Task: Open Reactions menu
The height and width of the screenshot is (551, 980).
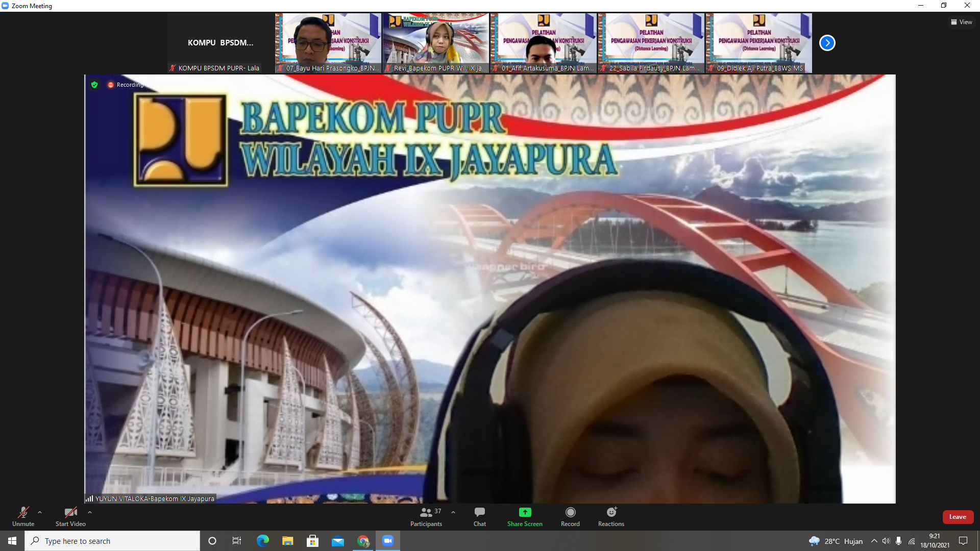Action: [x=611, y=516]
